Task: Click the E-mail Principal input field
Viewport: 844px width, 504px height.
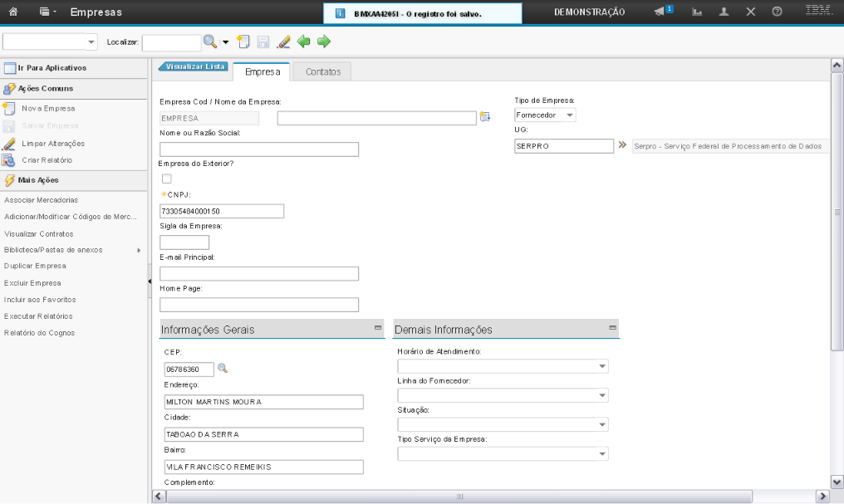Action: [x=258, y=274]
